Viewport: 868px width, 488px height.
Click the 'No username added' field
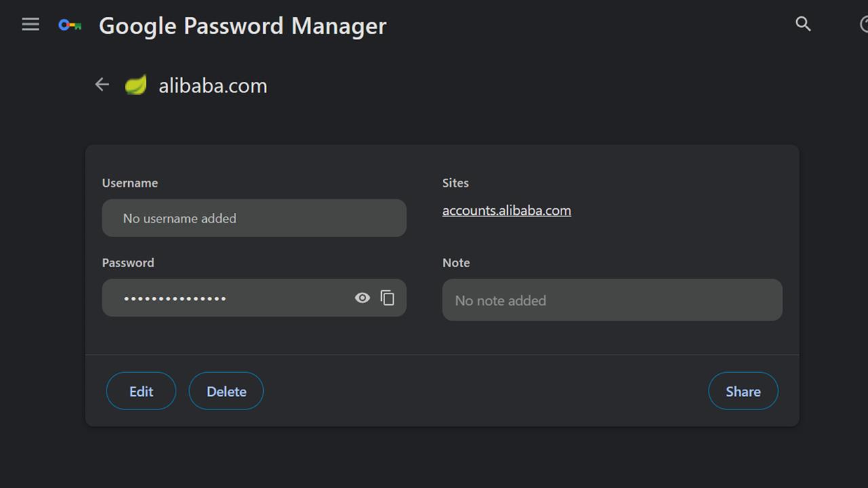tap(254, 218)
